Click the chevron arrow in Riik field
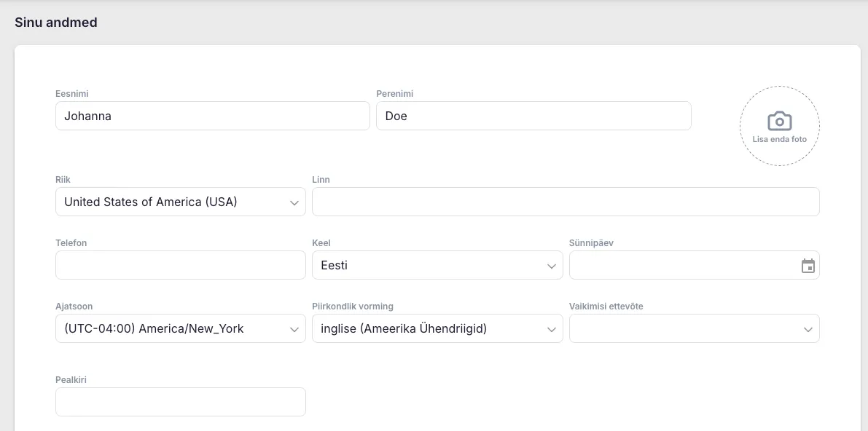The width and height of the screenshot is (868, 431). [294, 202]
